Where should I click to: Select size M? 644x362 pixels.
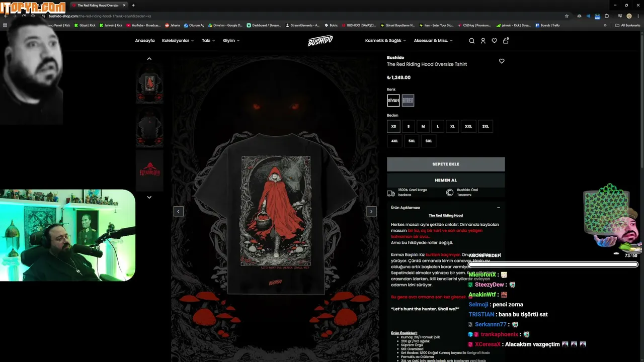[423, 126]
